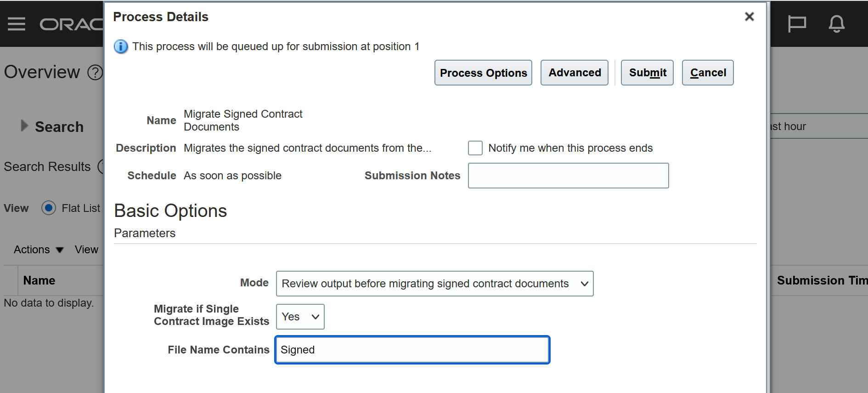Open the feedback flag icon

tap(798, 24)
